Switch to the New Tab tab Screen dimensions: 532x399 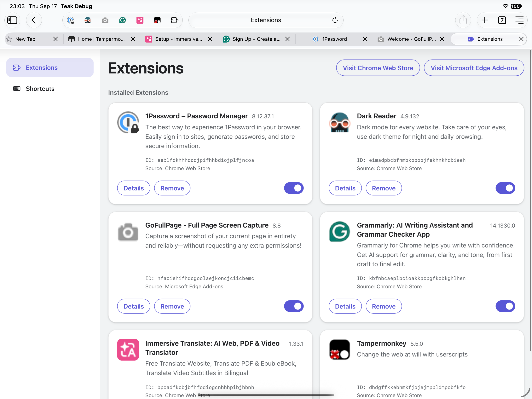point(25,39)
